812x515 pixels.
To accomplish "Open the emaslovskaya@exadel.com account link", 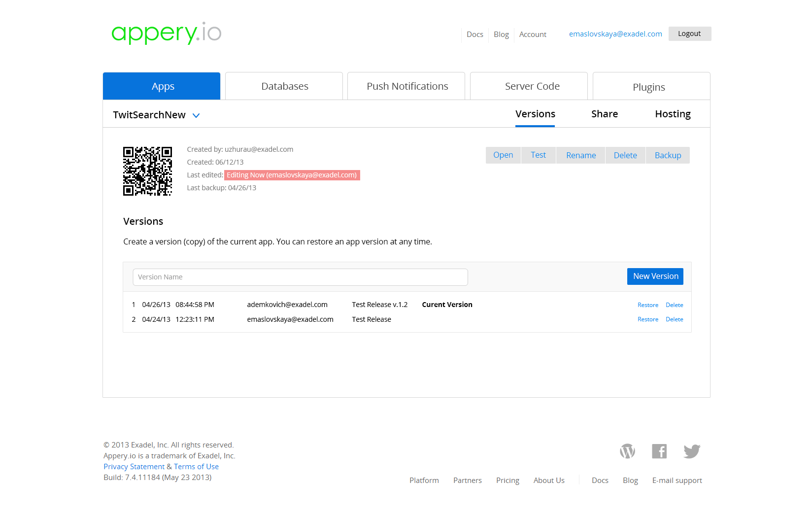I will (615, 34).
